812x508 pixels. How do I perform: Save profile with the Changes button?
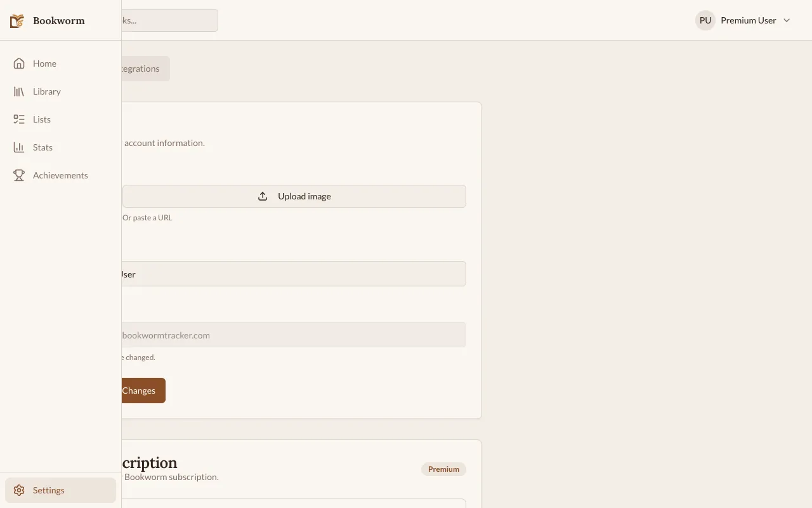(143, 391)
